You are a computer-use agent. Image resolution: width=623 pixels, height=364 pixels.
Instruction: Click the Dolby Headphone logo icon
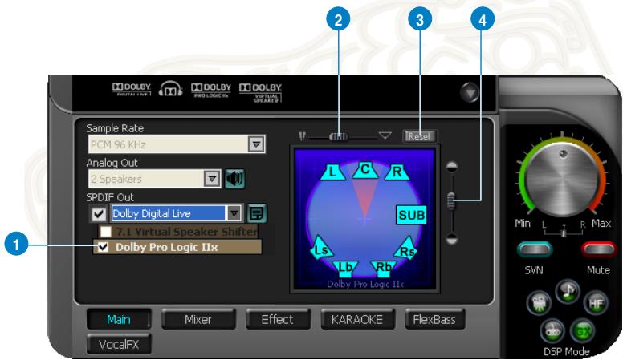(x=170, y=89)
